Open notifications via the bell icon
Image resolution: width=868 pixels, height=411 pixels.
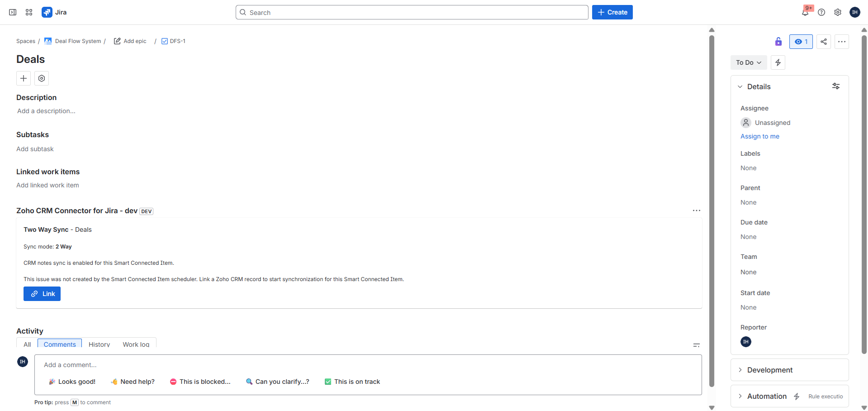click(x=805, y=12)
